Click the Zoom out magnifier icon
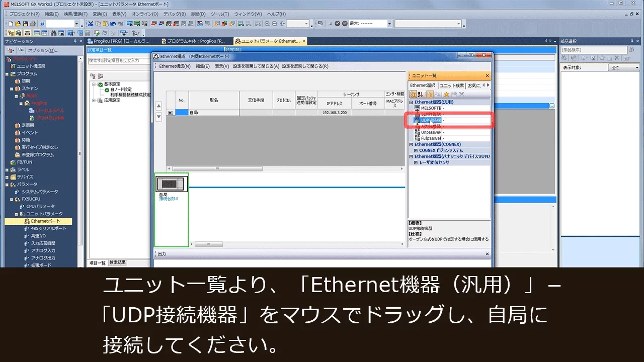Screen dimensions: 644x362 (274, 24)
